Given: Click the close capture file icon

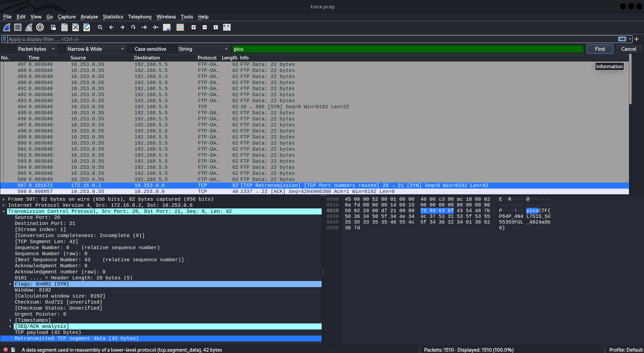Looking at the screenshot, I should click(76, 27).
